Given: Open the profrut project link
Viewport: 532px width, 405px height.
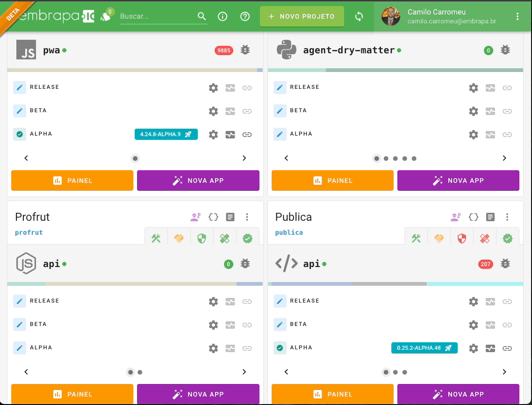Looking at the screenshot, I should click(29, 232).
